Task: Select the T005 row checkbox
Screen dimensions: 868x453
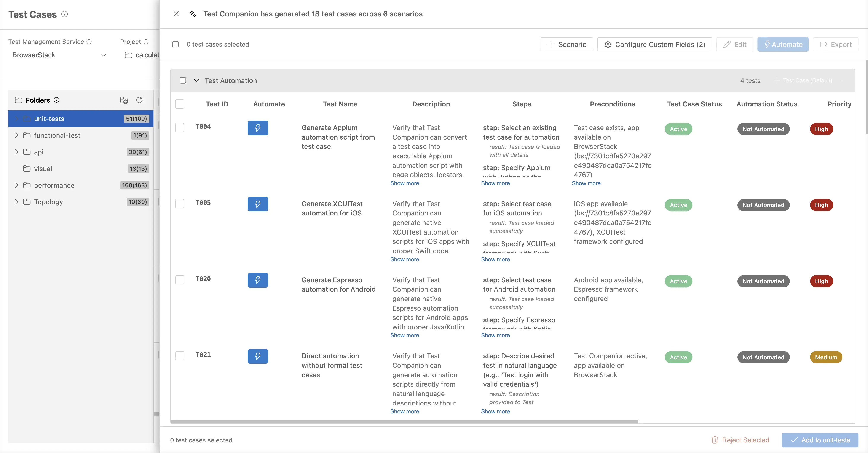Action: pos(180,204)
